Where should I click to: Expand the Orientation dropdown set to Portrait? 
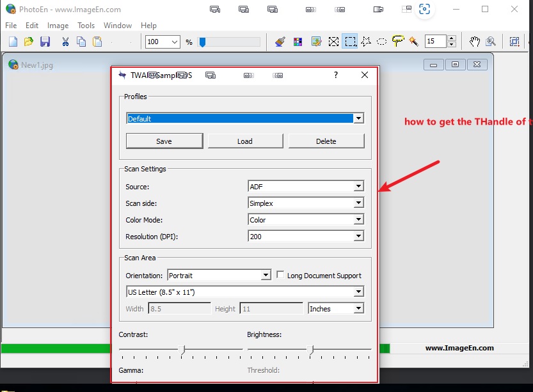pos(266,275)
